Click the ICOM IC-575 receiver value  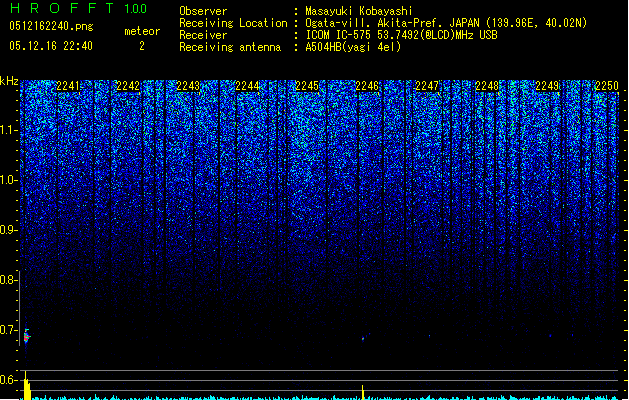click(x=402, y=35)
